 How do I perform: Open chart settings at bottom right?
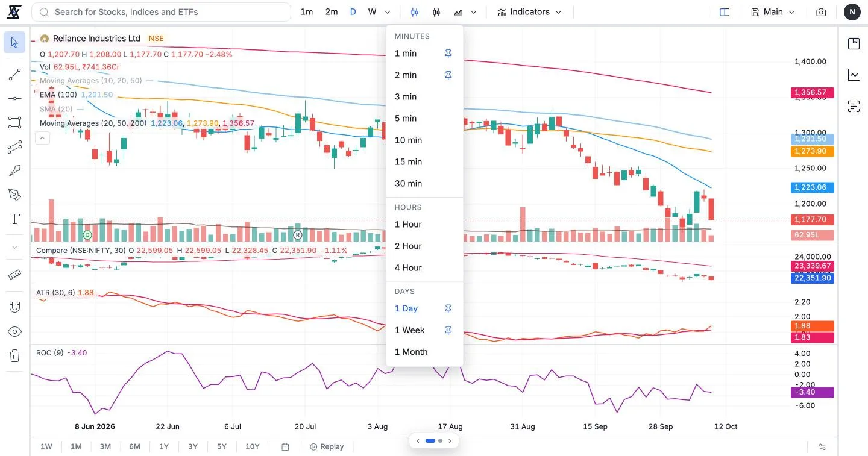822,447
